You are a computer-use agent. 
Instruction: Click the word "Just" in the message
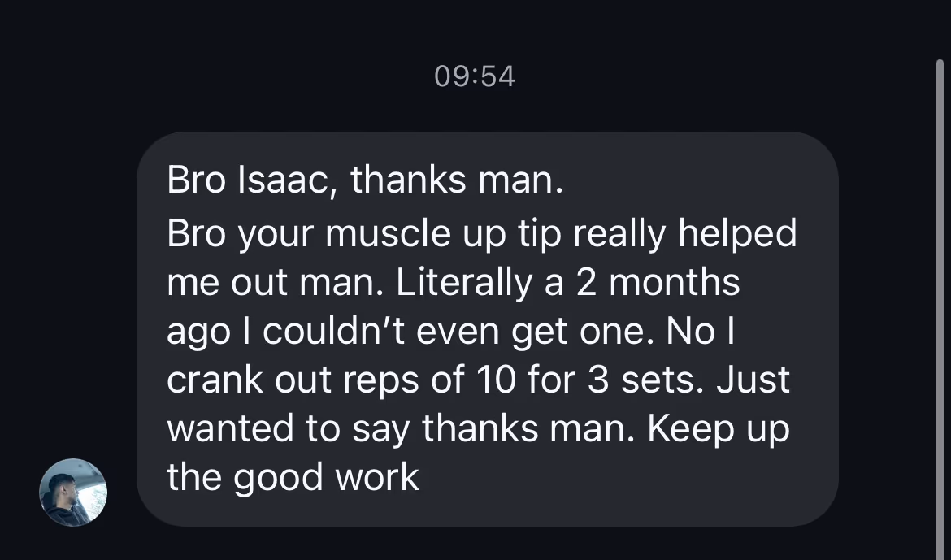(753, 380)
